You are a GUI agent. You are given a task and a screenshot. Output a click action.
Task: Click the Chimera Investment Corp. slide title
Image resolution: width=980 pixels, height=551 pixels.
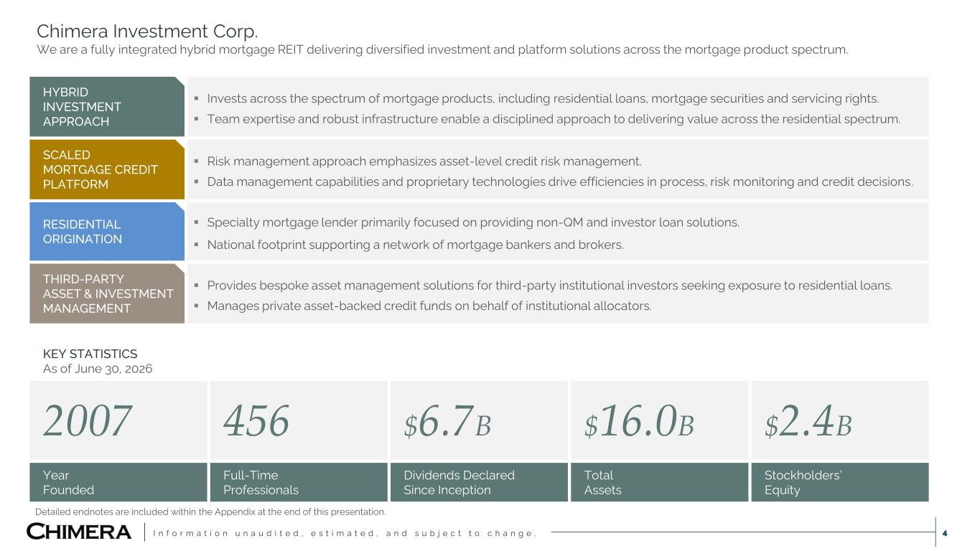[147, 32]
